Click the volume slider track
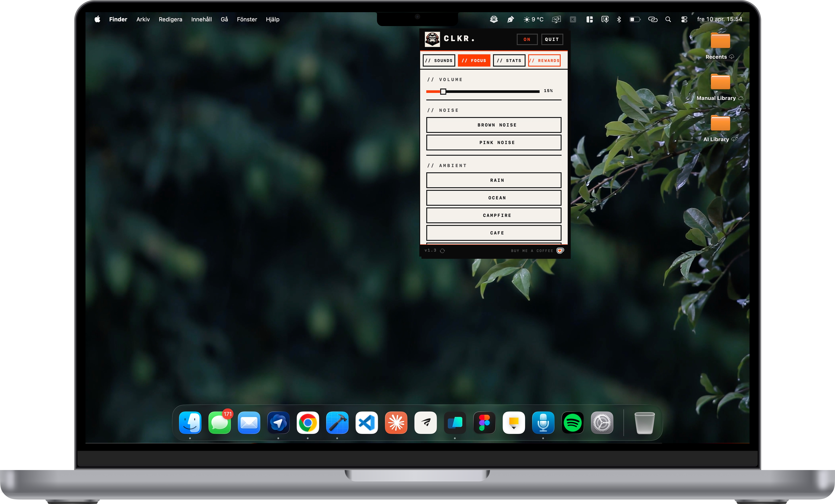 click(491, 91)
